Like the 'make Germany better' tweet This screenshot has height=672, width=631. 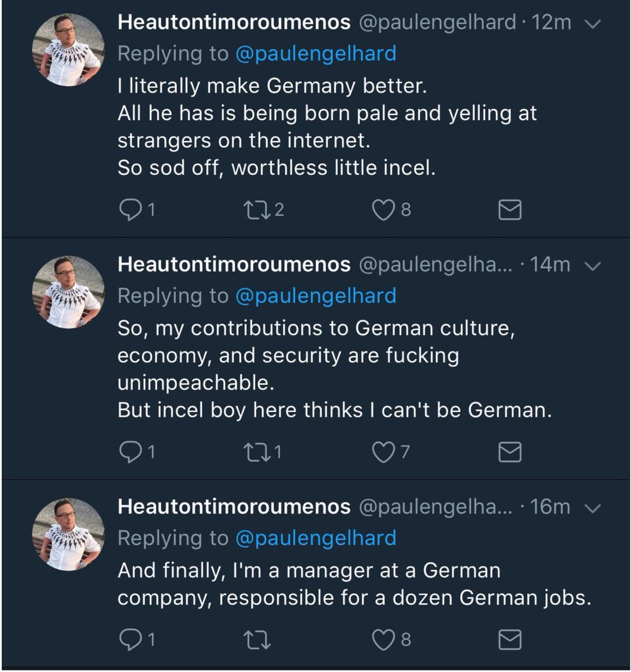point(383,209)
